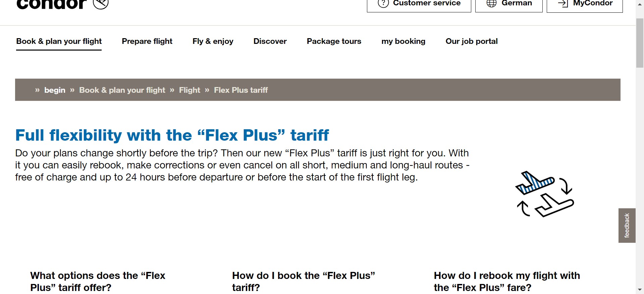The width and height of the screenshot is (644, 294).
Task: Visit Our job portal link
Action: click(471, 41)
